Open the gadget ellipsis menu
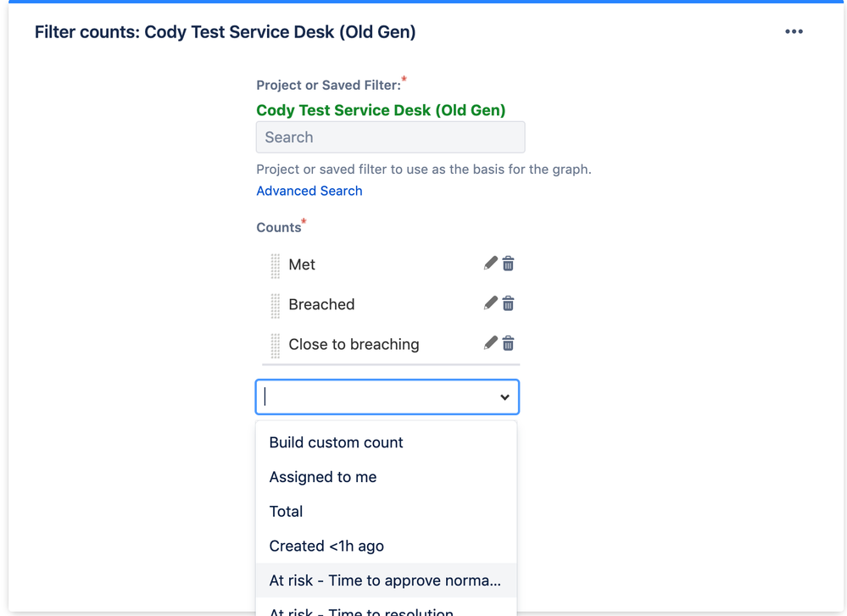The height and width of the screenshot is (616, 847). tap(794, 31)
